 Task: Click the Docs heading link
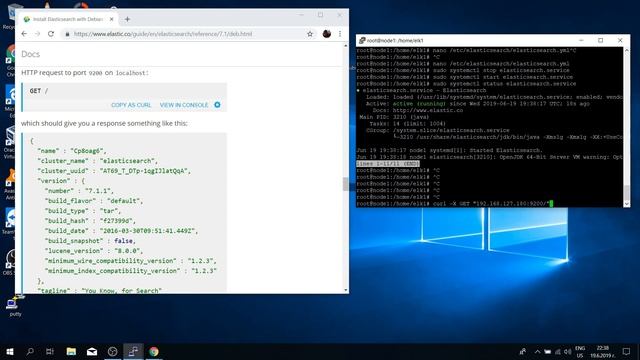[x=31, y=54]
